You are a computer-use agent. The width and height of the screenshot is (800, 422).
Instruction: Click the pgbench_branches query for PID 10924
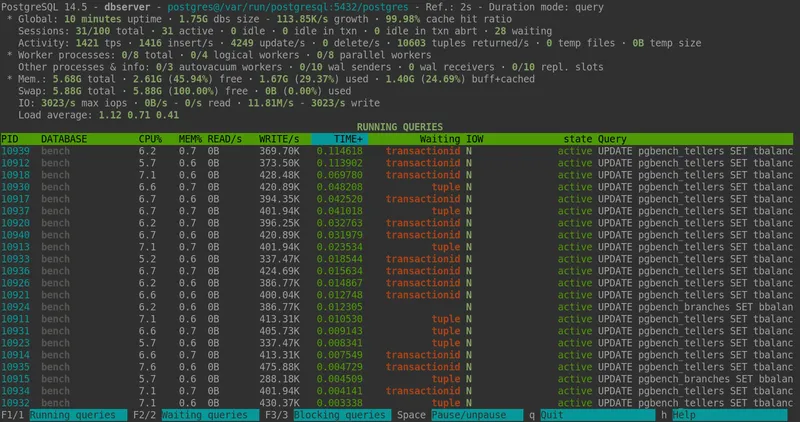(x=695, y=307)
